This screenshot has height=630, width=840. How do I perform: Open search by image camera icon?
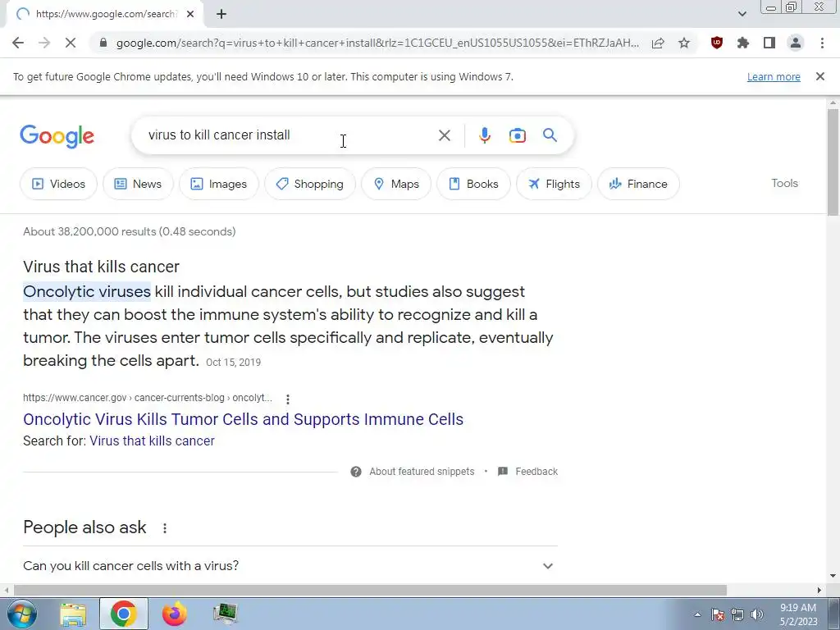click(x=517, y=135)
